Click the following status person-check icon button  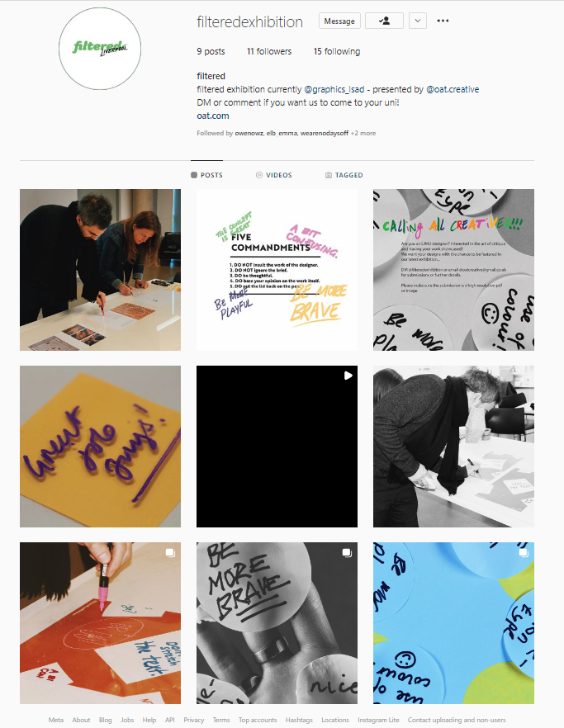click(x=384, y=21)
